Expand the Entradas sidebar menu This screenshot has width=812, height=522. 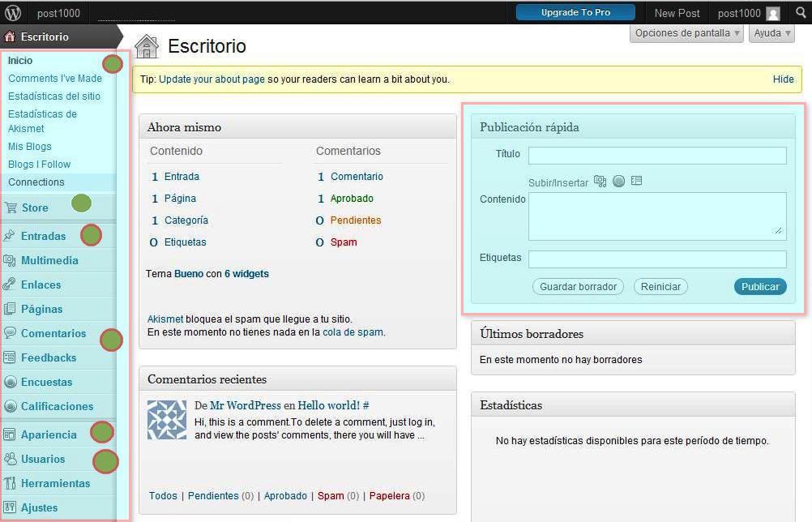click(x=44, y=236)
